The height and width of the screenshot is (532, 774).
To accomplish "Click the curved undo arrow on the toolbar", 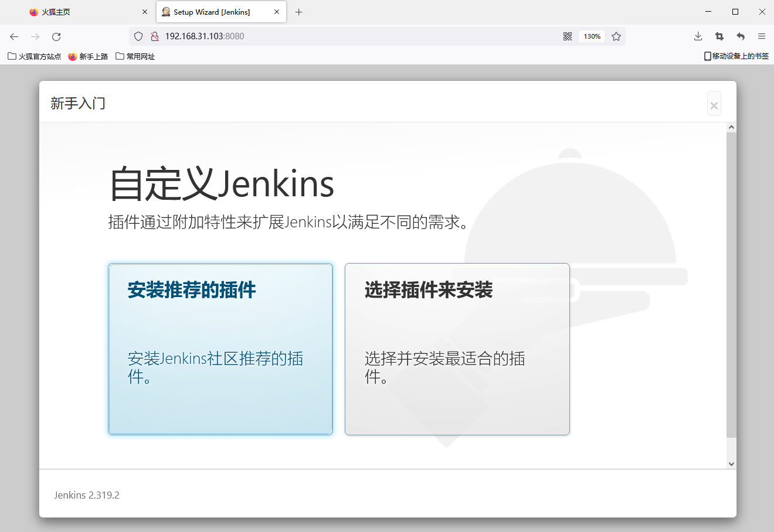I will (x=740, y=36).
